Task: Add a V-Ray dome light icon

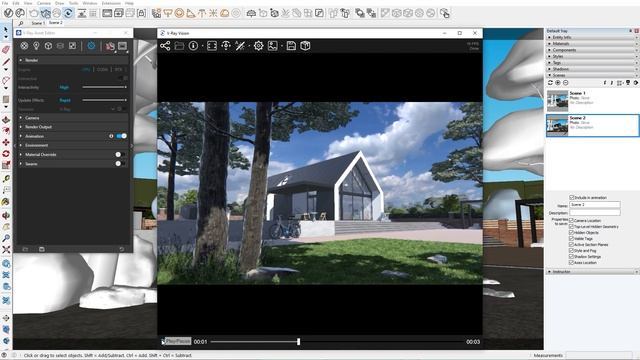Action: click(x=224, y=13)
